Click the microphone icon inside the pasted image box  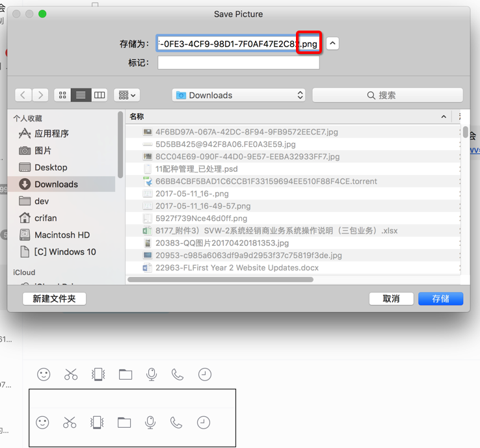tap(150, 423)
